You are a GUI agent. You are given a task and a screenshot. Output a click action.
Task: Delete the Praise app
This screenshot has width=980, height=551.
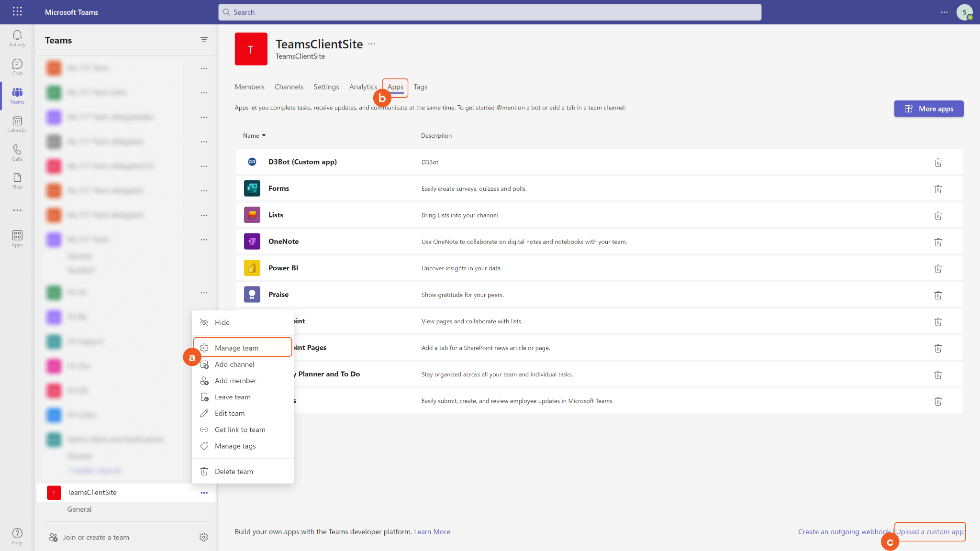click(x=938, y=295)
